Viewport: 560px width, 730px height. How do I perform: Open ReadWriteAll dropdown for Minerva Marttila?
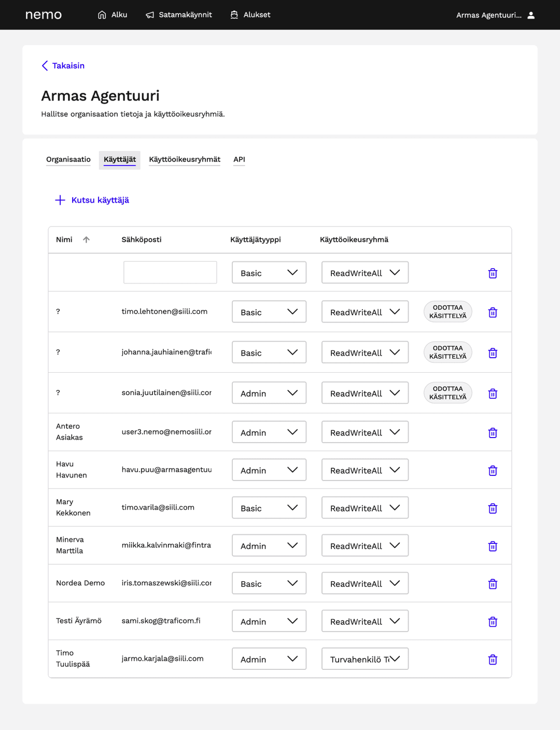[365, 546]
